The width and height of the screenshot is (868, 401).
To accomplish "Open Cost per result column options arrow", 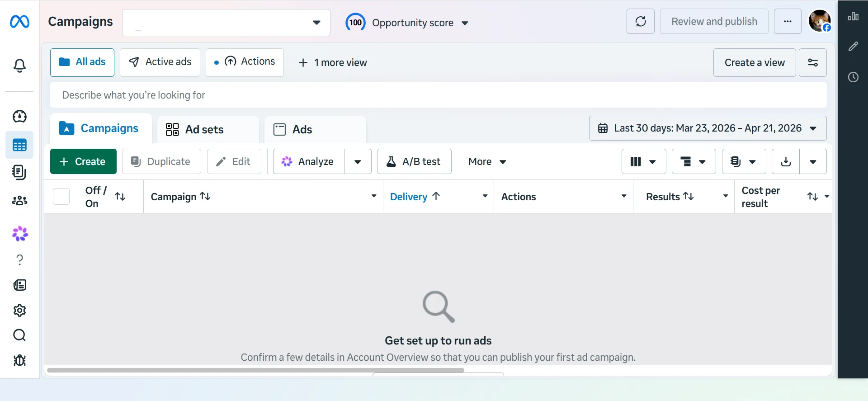I will [x=827, y=196].
